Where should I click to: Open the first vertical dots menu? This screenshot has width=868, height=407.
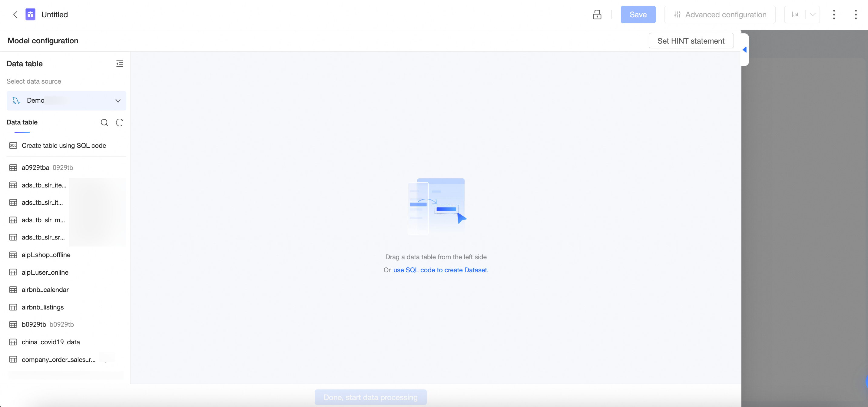[x=834, y=15]
